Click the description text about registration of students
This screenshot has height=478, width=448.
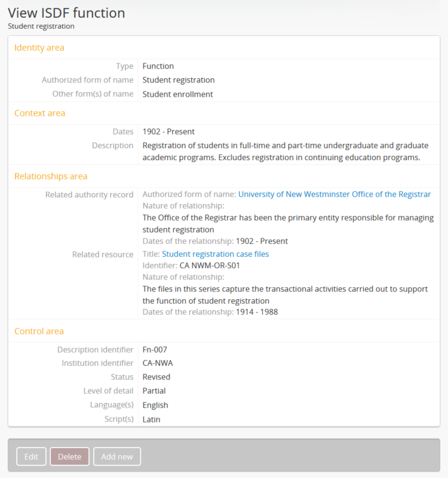pyautogui.click(x=286, y=152)
